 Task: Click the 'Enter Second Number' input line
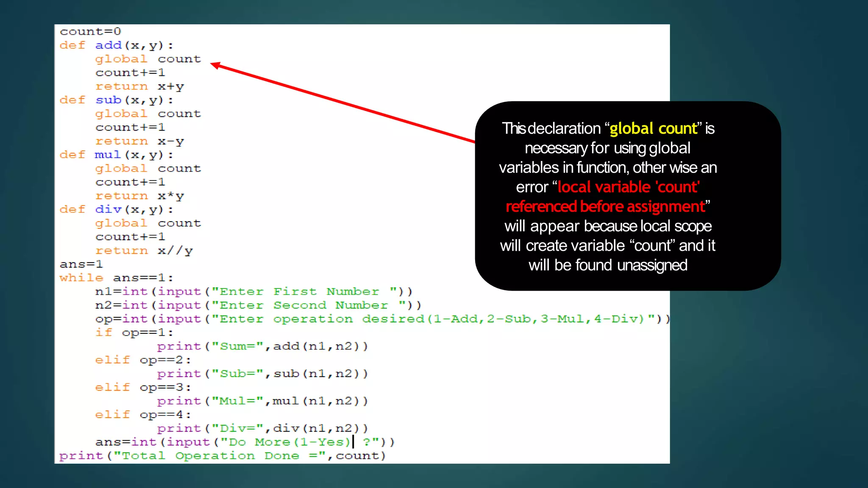click(x=258, y=305)
